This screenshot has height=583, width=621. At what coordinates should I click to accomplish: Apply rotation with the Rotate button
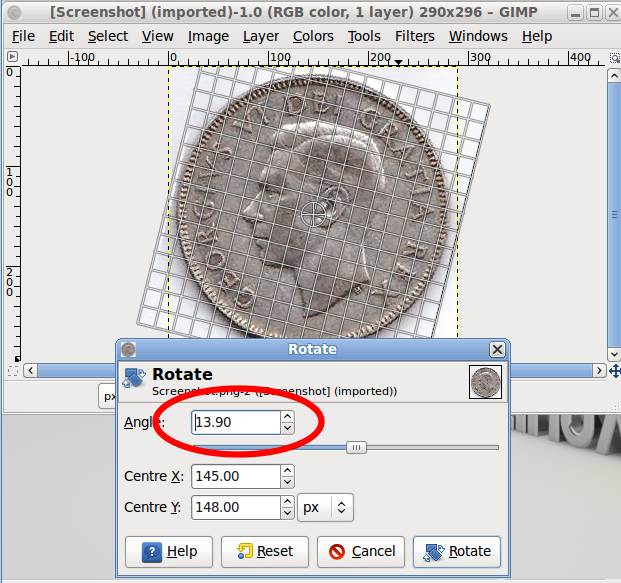pyautogui.click(x=457, y=552)
